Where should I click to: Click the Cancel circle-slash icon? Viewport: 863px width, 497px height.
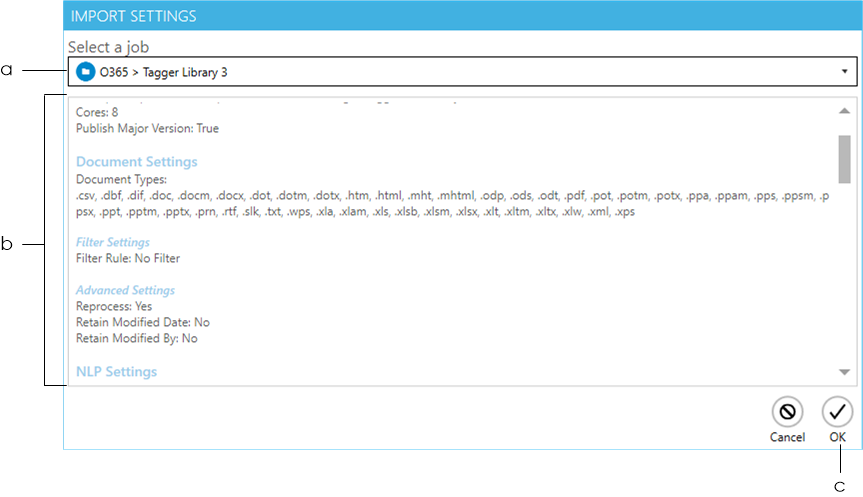pos(787,411)
